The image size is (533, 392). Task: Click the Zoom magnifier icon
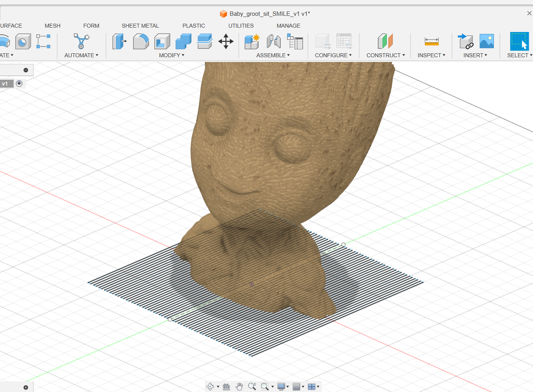pos(252,386)
